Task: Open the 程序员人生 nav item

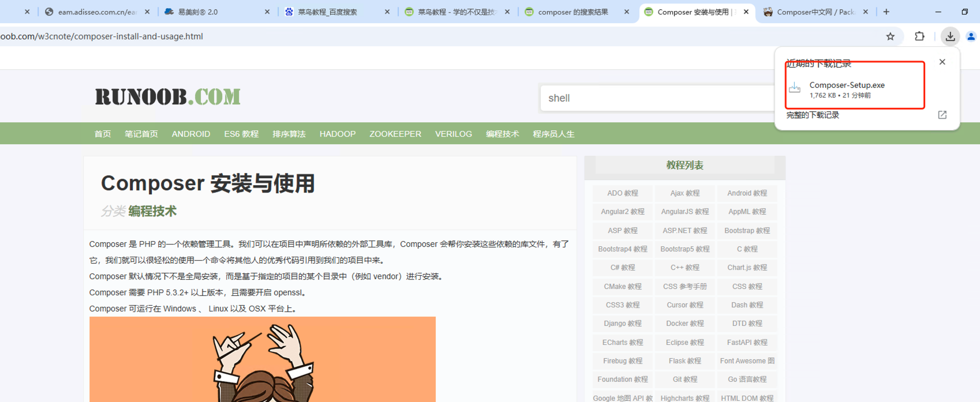Action: click(x=553, y=134)
